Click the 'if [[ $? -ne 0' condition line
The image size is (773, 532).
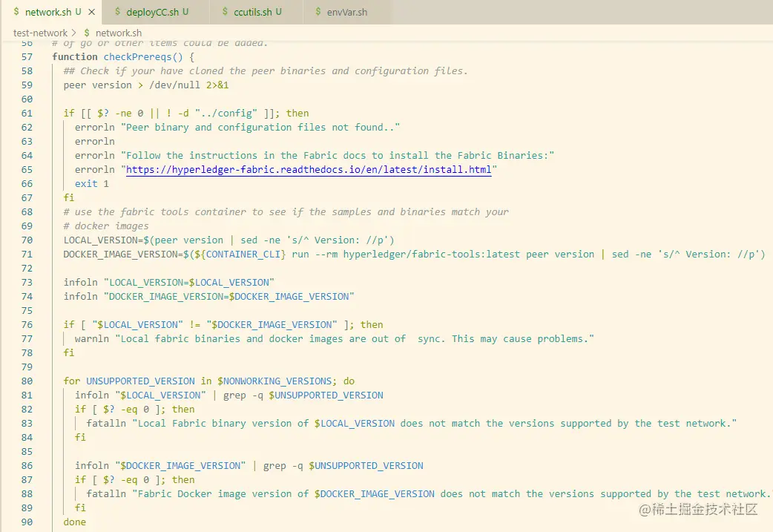pyautogui.click(x=186, y=114)
